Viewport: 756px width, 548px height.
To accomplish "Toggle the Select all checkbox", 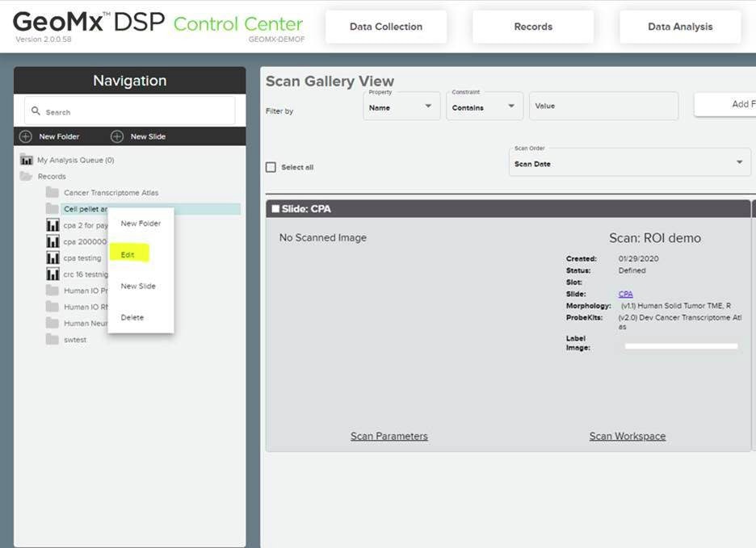I will point(271,167).
